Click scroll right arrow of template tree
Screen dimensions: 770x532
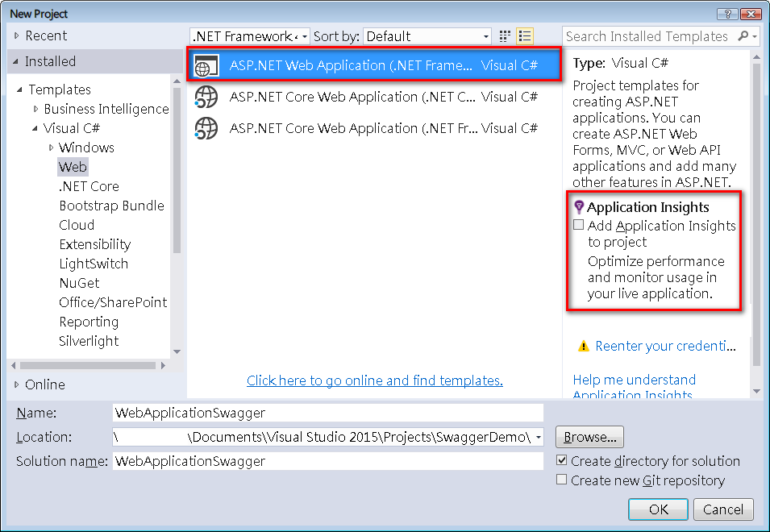coord(164,365)
